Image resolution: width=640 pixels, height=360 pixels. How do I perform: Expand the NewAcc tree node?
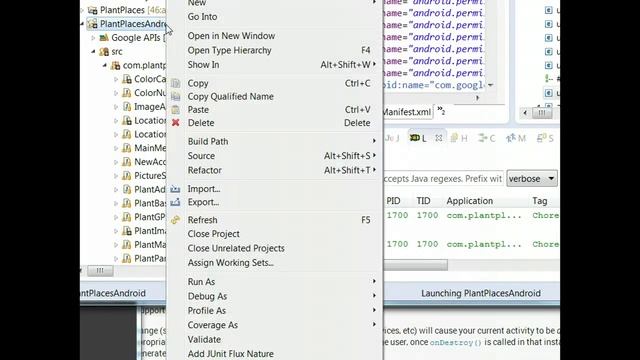tap(116, 162)
